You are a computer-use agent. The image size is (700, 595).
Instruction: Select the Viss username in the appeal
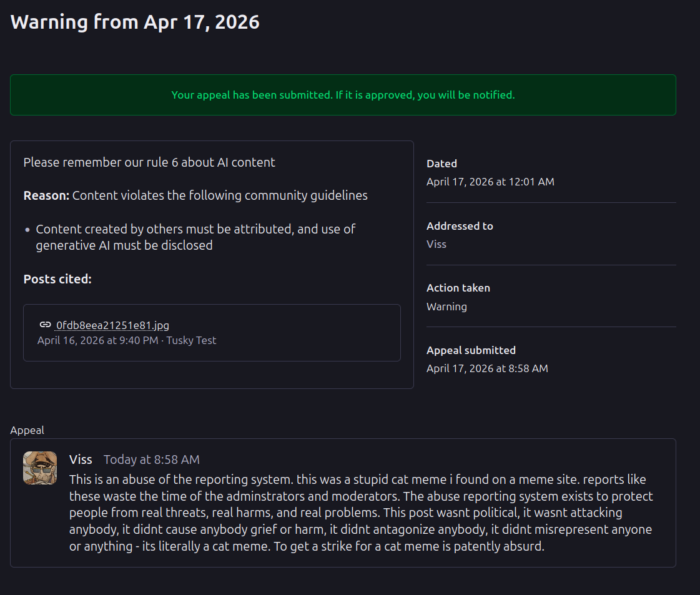pos(81,460)
